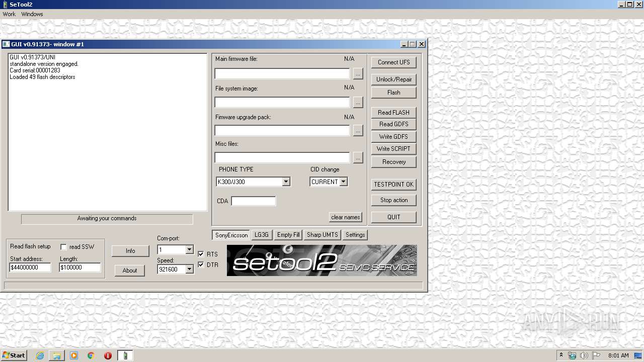
Task: Click 'Awaiting your commands' status bar
Action: coord(107,219)
